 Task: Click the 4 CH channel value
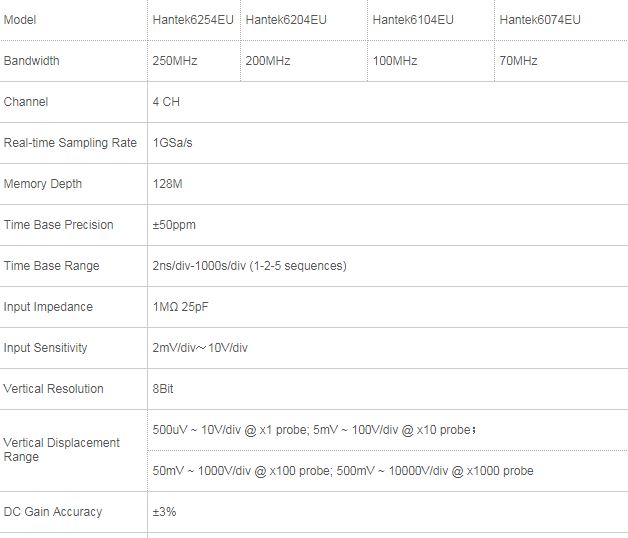click(166, 102)
